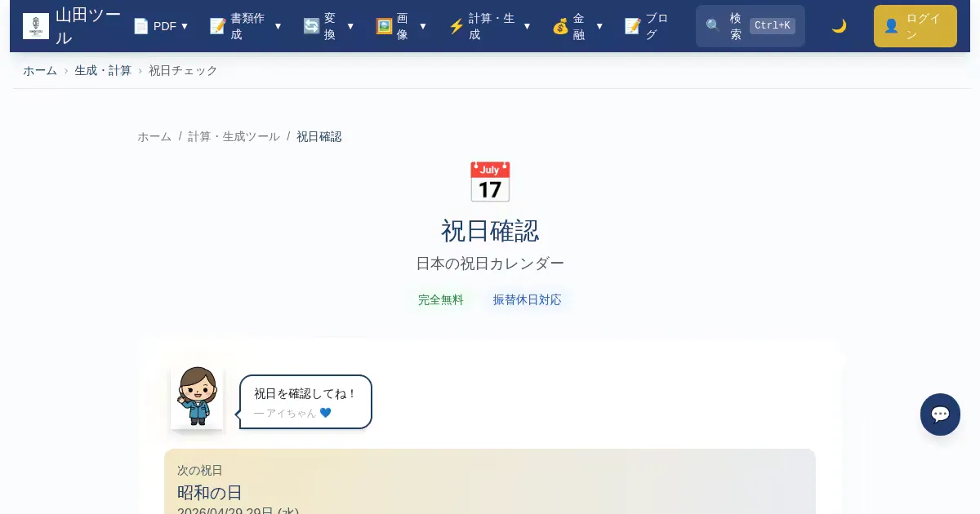The image size is (980, 514).
Task: Click the 振替休日対応 badge
Action: pyautogui.click(x=527, y=299)
